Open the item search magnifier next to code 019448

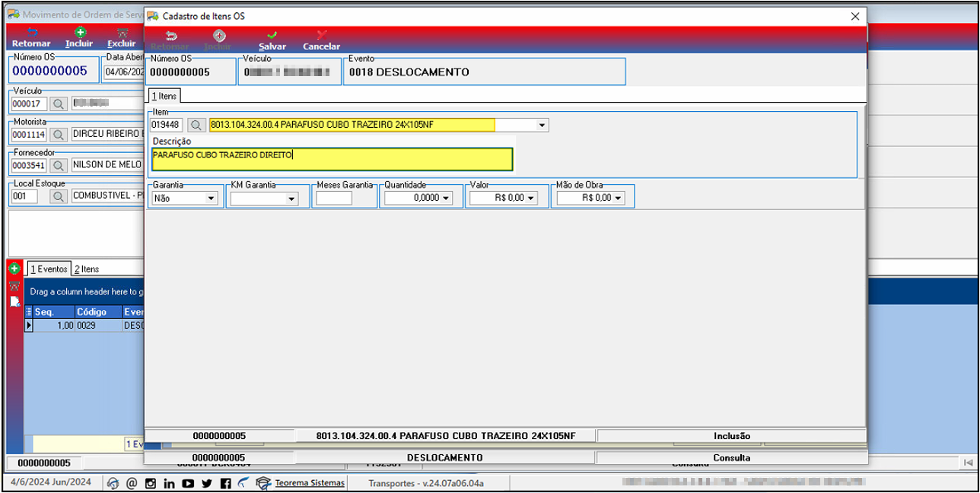(196, 125)
